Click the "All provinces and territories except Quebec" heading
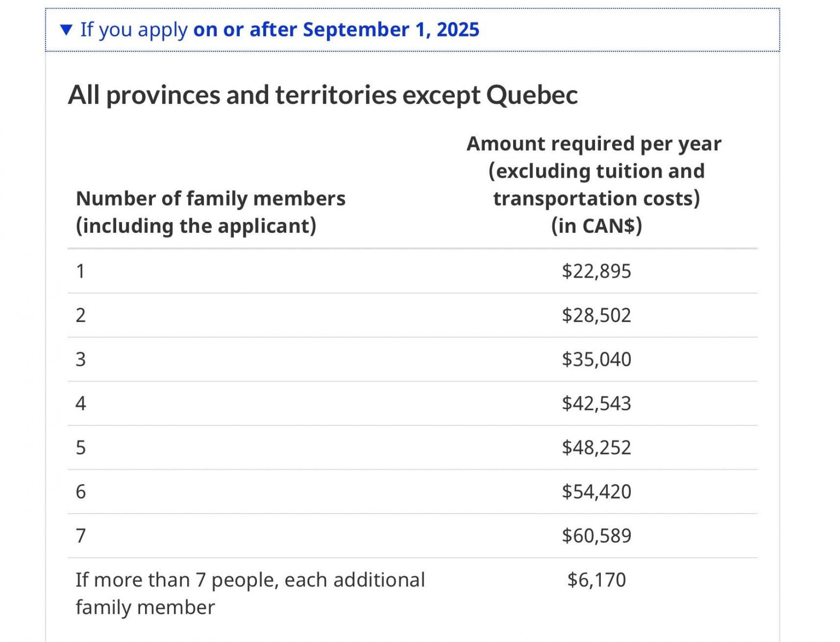 coord(323,95)
